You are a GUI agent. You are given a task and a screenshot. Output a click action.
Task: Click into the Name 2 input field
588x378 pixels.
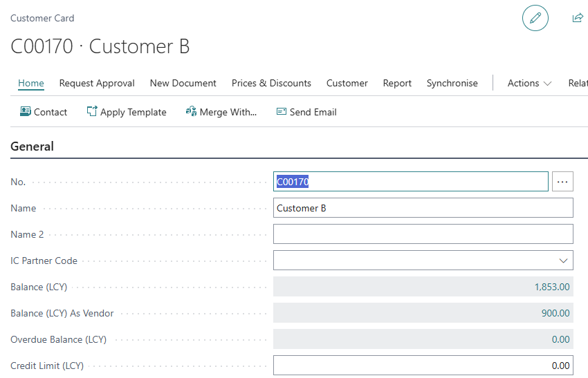tap(423, 234)
